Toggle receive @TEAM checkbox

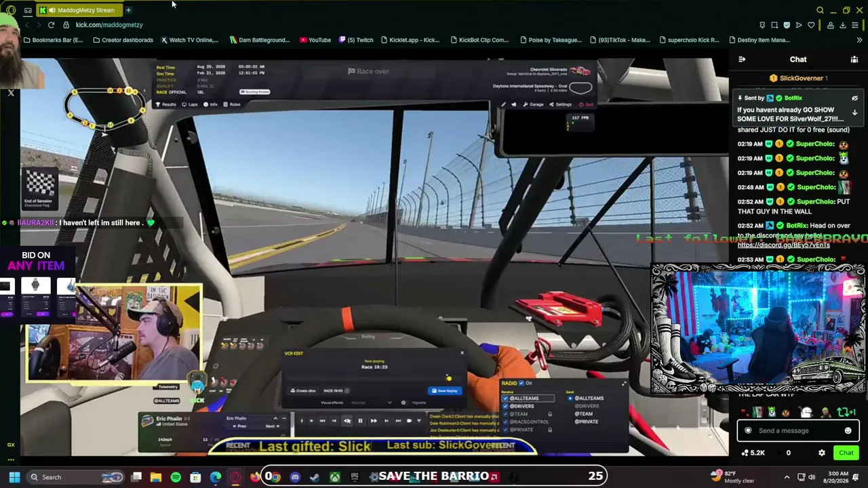505,414
